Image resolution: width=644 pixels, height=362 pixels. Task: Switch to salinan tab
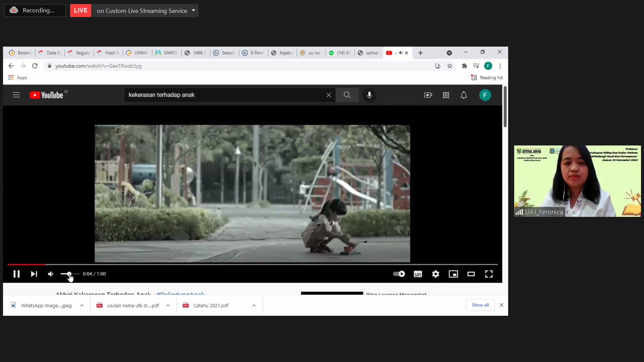coord(369,53)
